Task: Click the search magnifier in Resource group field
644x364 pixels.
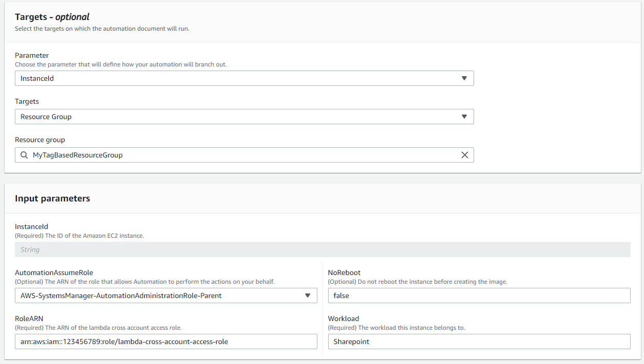Action: [x=24, y=154]
